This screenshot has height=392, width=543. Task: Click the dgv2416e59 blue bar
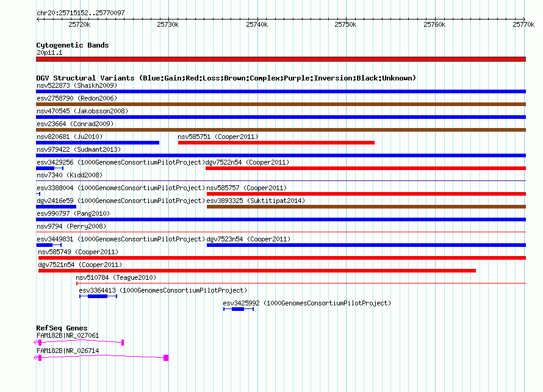(x=56, y=207)
